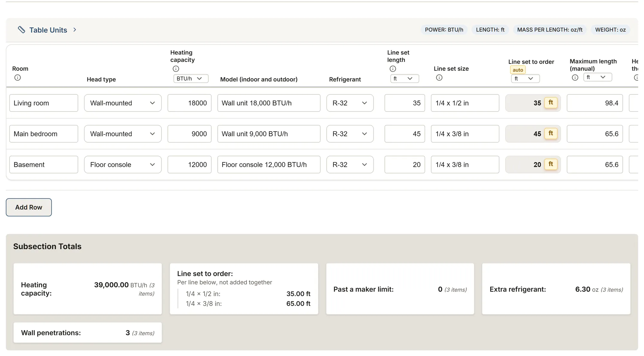
Task: Click the line set length field showing 35
Action: 405,103
